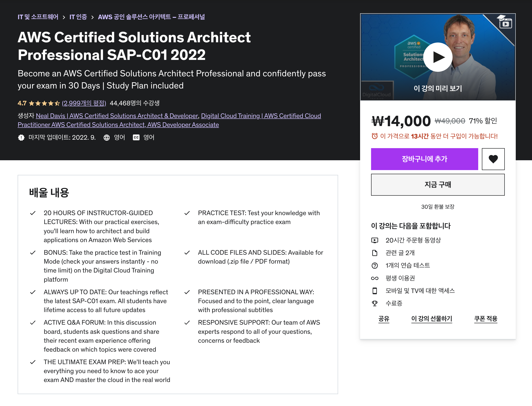Click the video course badge icon on thumbnail
This screenshot has height=406, width=532.
click(x=505, y=22)
